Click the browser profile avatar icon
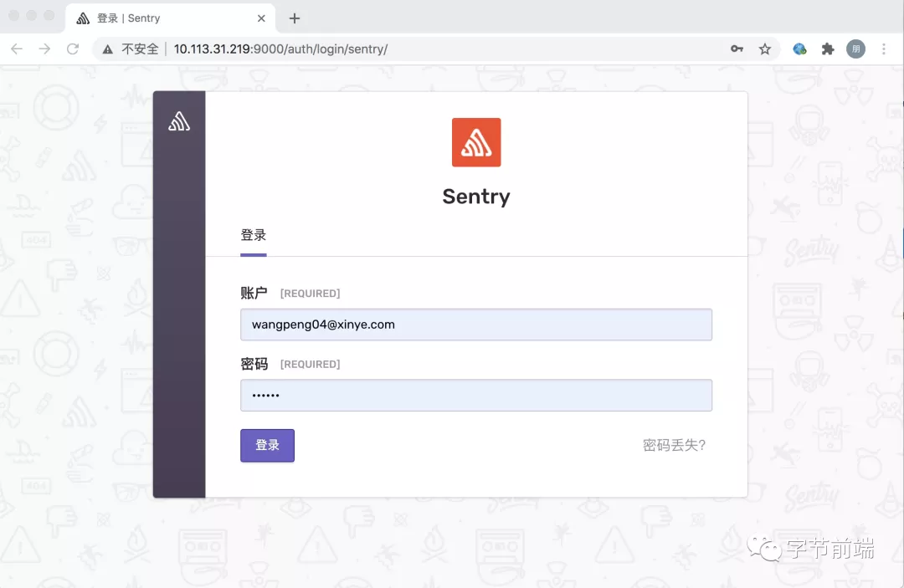The width and height of the screenshot is (904, 588). tap(855, 49)
